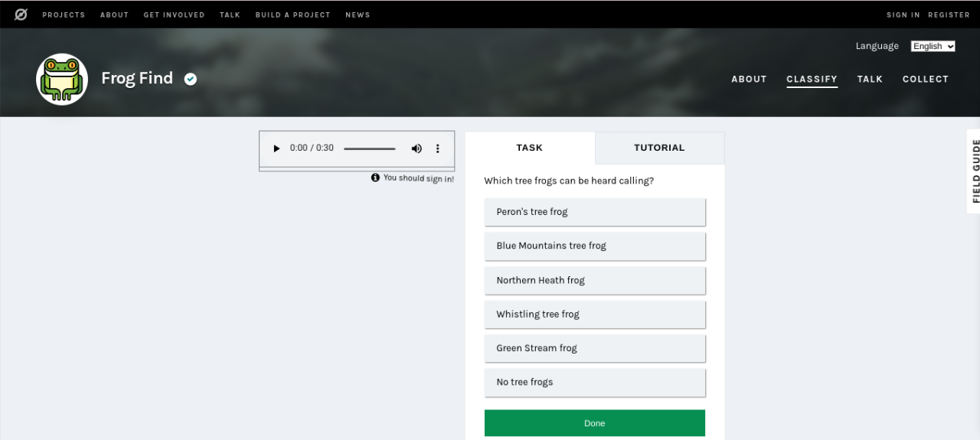Open the project Talk board
This screenshot has width=980, height=440.
(x=870, y=79)
